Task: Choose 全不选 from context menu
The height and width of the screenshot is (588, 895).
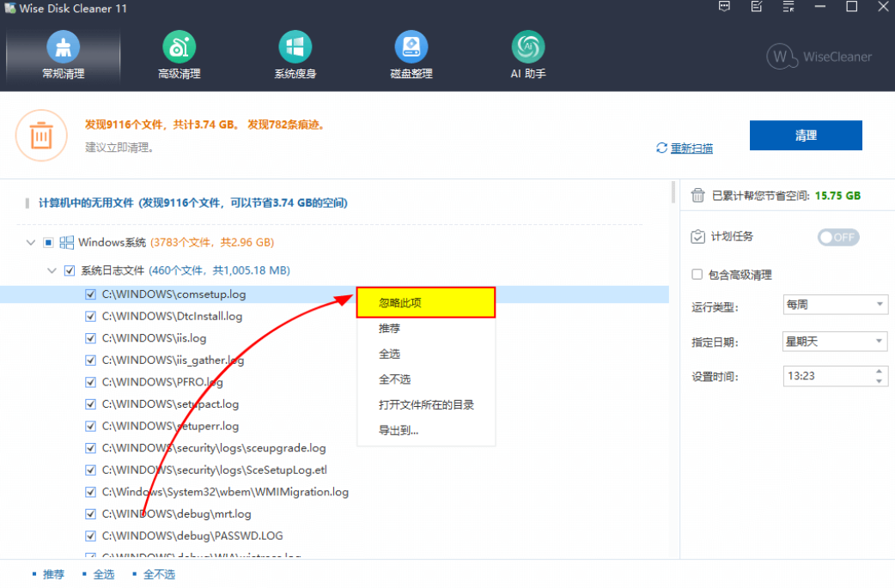Action: pyautogui.click(x=426, y=379)
